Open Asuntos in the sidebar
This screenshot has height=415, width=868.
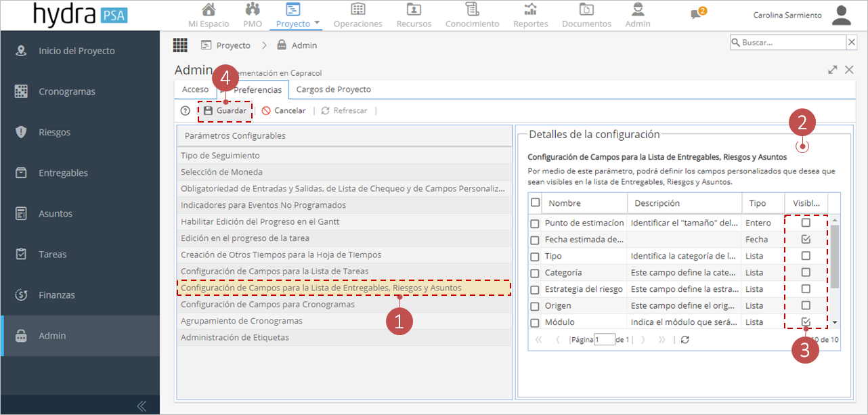(80, 213)
